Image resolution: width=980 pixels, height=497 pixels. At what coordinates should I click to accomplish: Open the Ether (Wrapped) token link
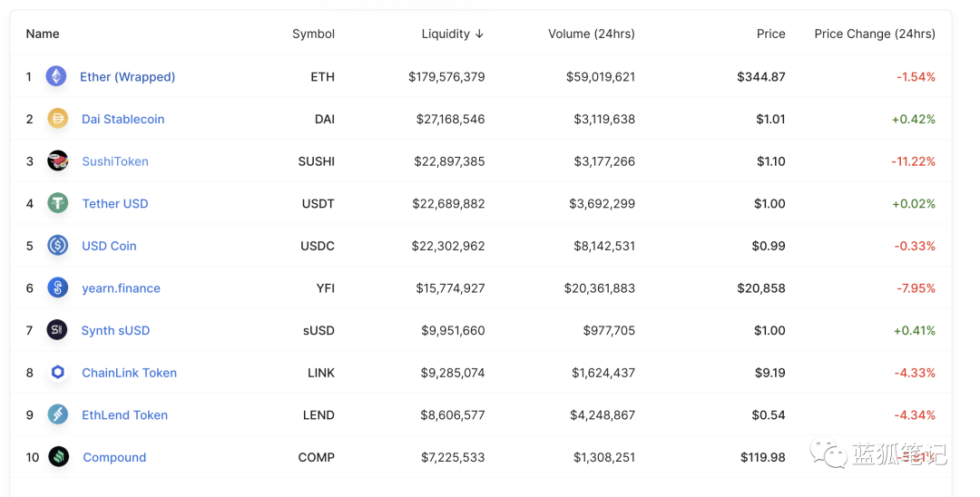click(128, 77)
